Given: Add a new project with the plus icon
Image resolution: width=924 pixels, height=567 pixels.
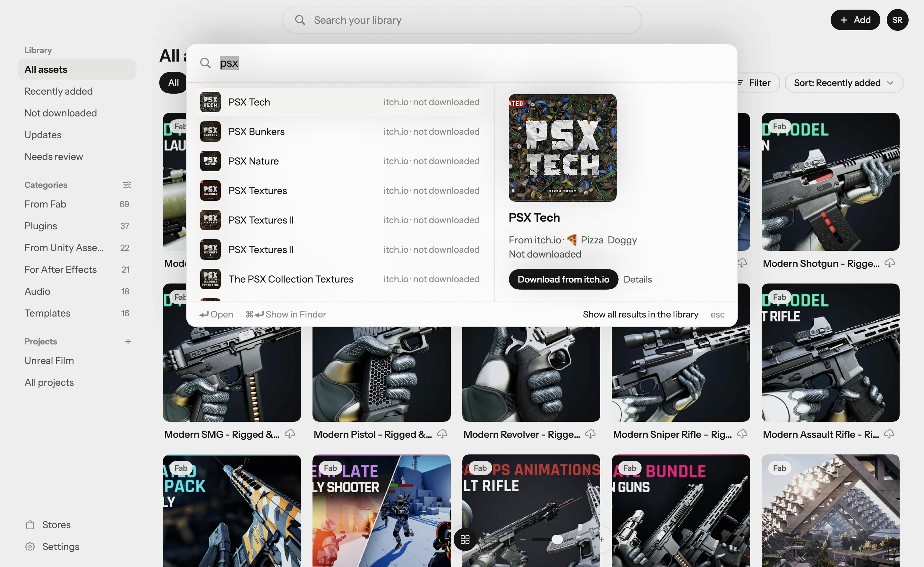Looking at the screenshot, I should pos(128,341).
